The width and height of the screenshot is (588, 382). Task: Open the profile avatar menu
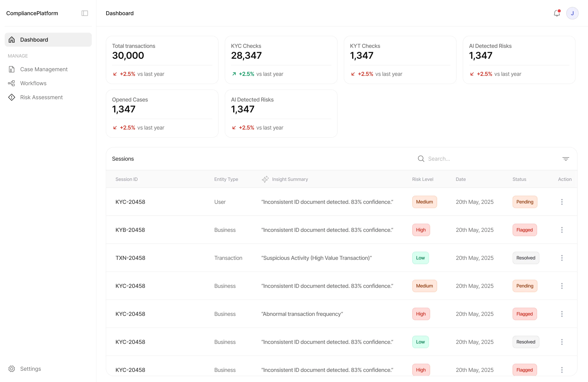tap(573, 13)
